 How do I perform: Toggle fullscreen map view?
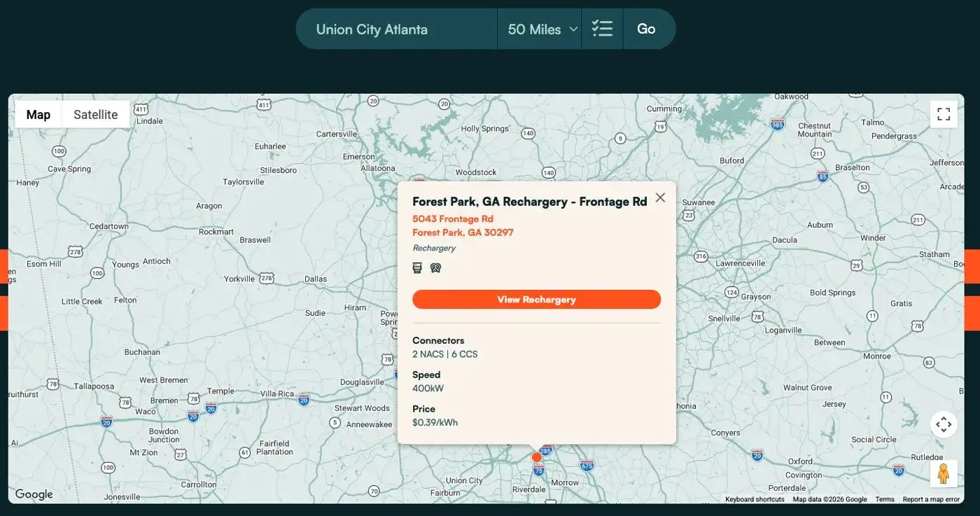pyautogui.click(x=944, y=114)
